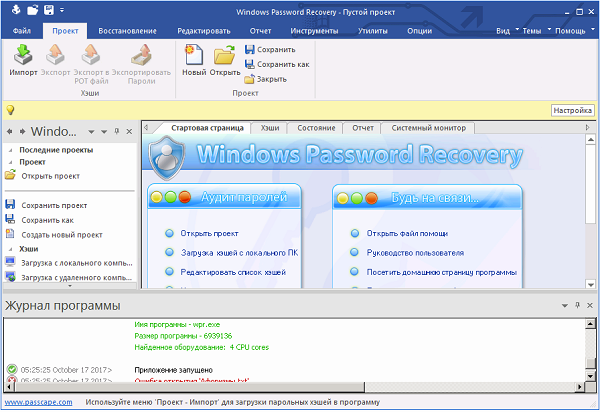The image size is (600, 412).
Task: Collapse the Хэши group in side panel
Action: (x=10, y=249)
